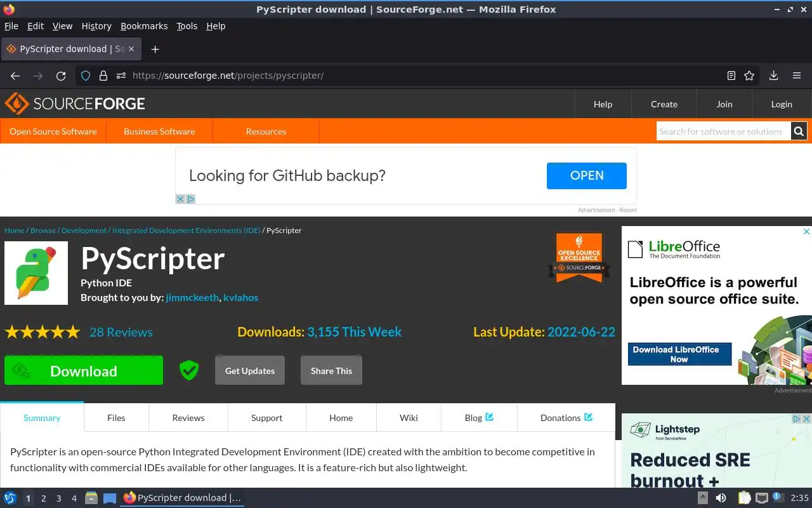Switch to workspace 3 in the taskbar
The height and width of the screenshot is (508, 812).
pyautogui.click(x=59, y=498)
